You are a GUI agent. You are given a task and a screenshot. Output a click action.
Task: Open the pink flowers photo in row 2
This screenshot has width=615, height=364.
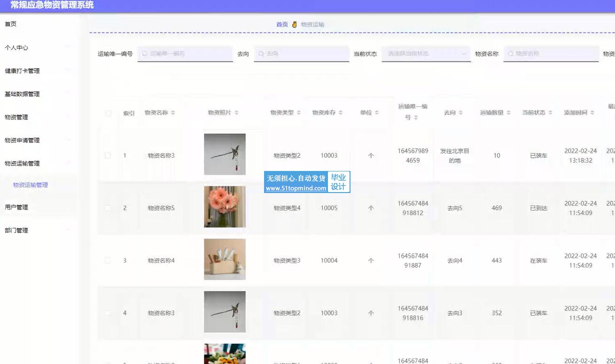tap(225, 207)
